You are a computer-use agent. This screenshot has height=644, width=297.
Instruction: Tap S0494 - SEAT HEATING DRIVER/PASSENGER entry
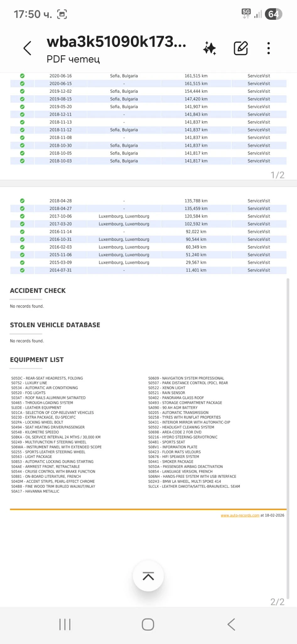pos(48,427)
